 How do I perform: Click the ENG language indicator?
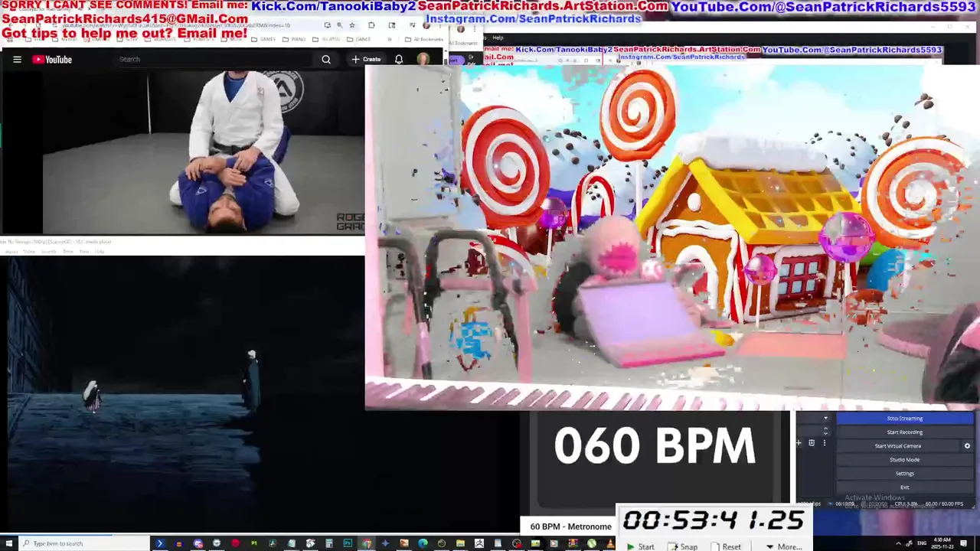click(922, 543)
